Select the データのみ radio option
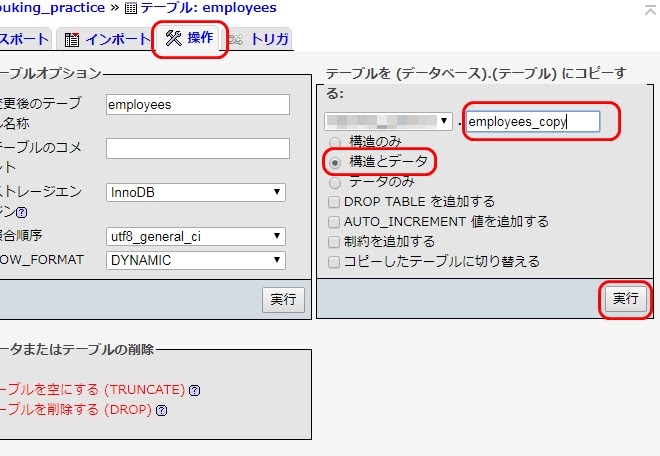The image size is (660, 456). click(x=335, y=183)
